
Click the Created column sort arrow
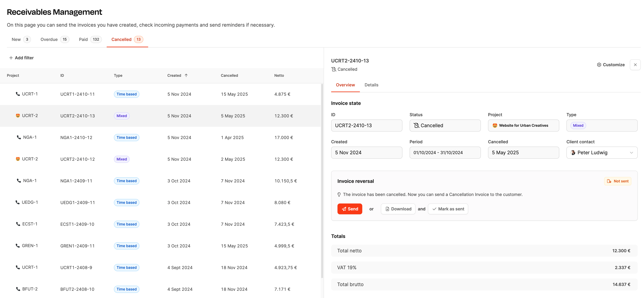point(186,75)
